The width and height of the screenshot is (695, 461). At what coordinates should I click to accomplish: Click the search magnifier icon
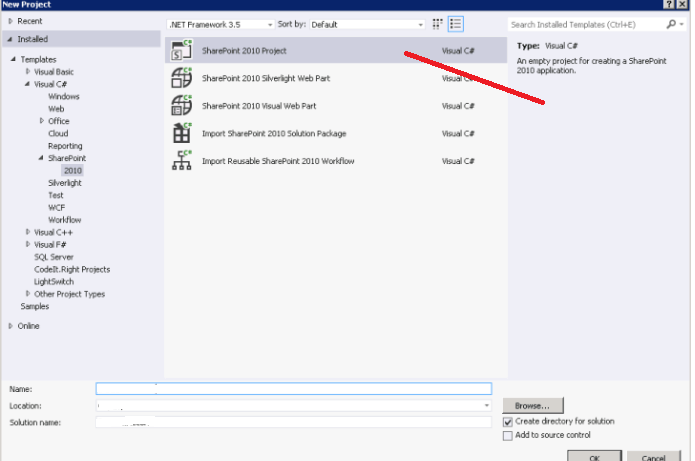point(671,24)
